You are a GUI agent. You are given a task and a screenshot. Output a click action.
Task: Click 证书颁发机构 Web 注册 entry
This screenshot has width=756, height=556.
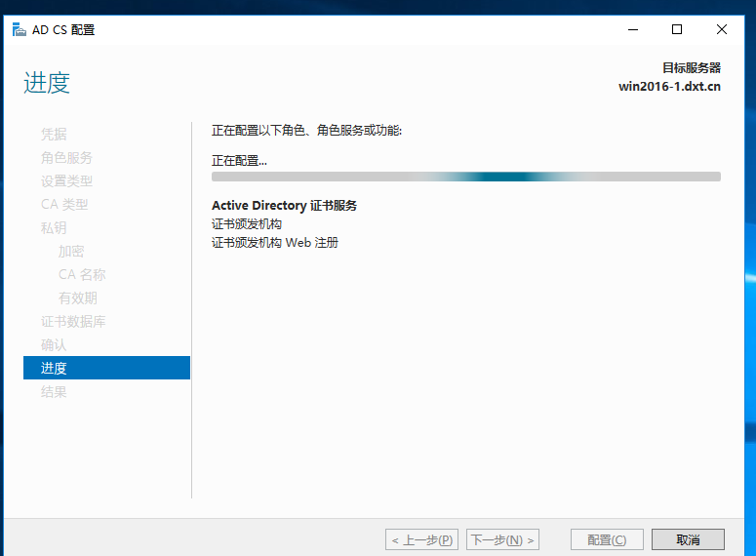(275, 243)
